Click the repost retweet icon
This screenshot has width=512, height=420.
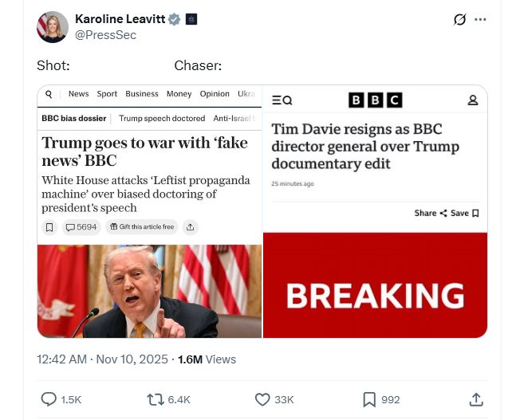click(156, 399)
